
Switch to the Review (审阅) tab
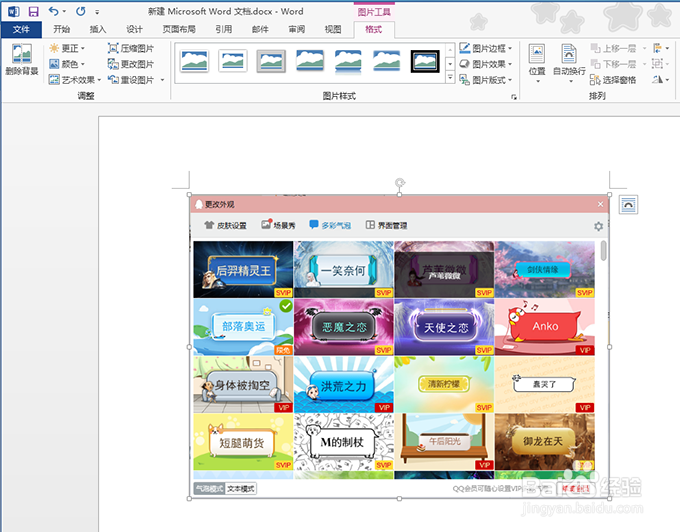(x=297, y=29)
